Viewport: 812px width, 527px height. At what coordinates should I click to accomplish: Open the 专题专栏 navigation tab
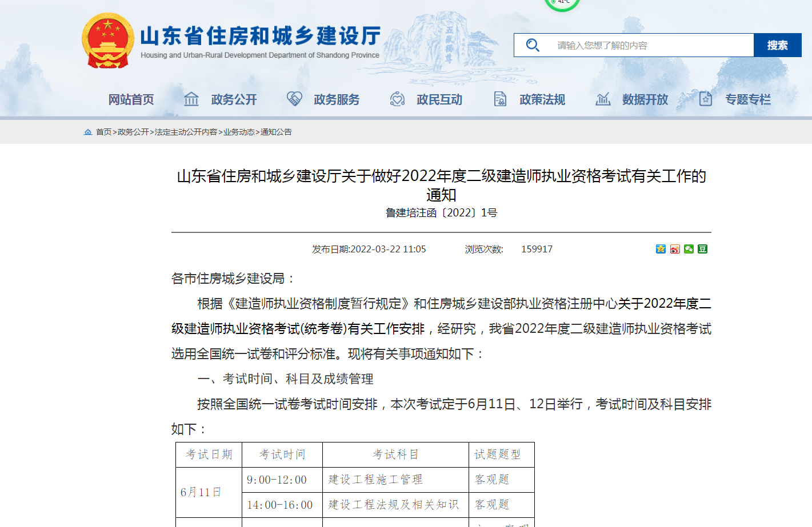pyautogui.click(x=747, y=100)
